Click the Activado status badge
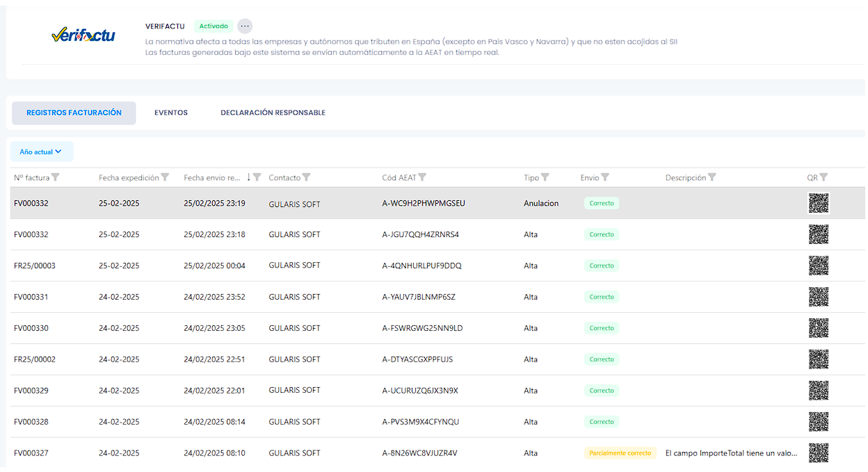The image size is (868, 472). click(214, 26)
